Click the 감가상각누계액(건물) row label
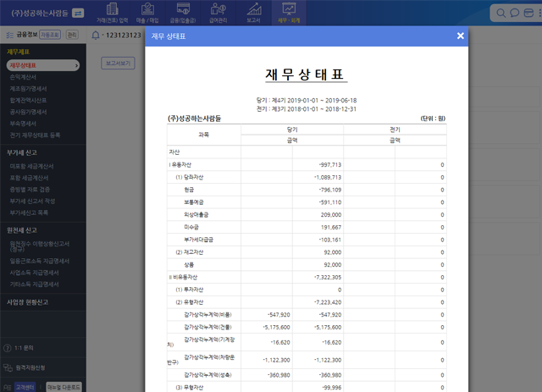542x392 pixels. click(207, 327)
